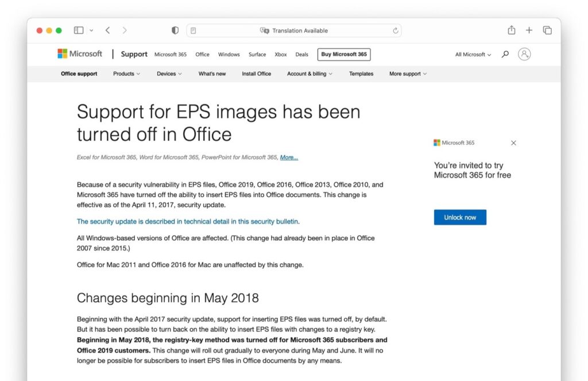This screenshot has height=381, width=588.
Task: Click the account sign-in icon
Action: point(524,54)
